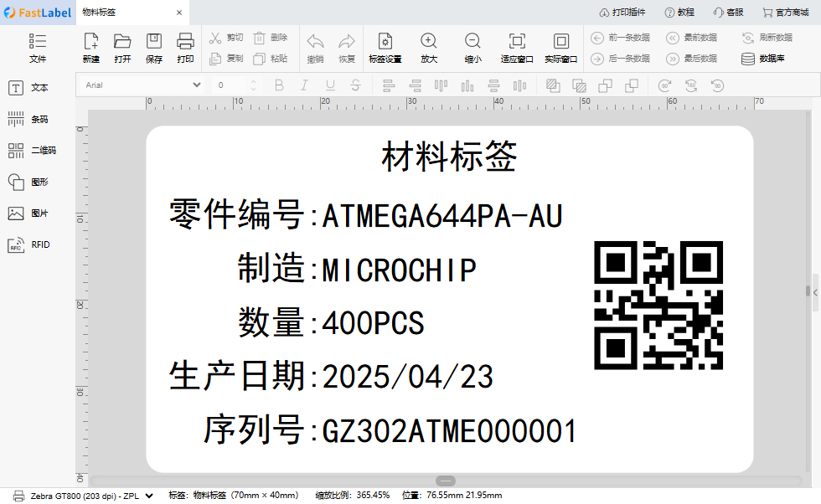Image resolution: width=821 pixels, height=504 pixels.
Task: Align selected objects to top
Action: [x=441, y=85]
